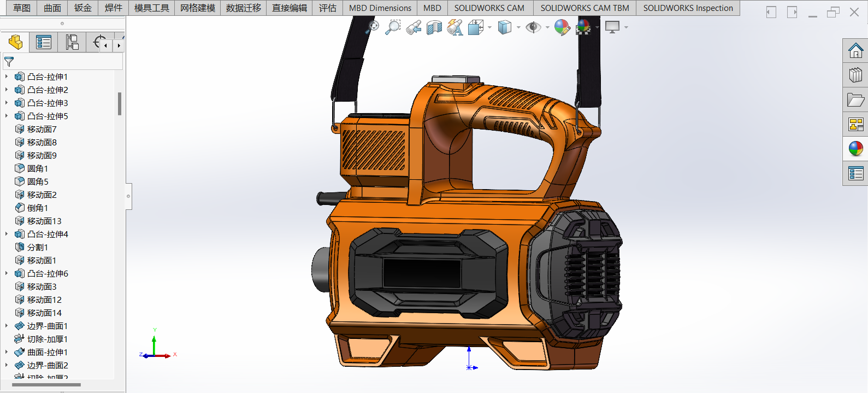Open the ConfigurationManager tab icon
This screenshot has width=868, height=393.
click(x=72, y=42)
